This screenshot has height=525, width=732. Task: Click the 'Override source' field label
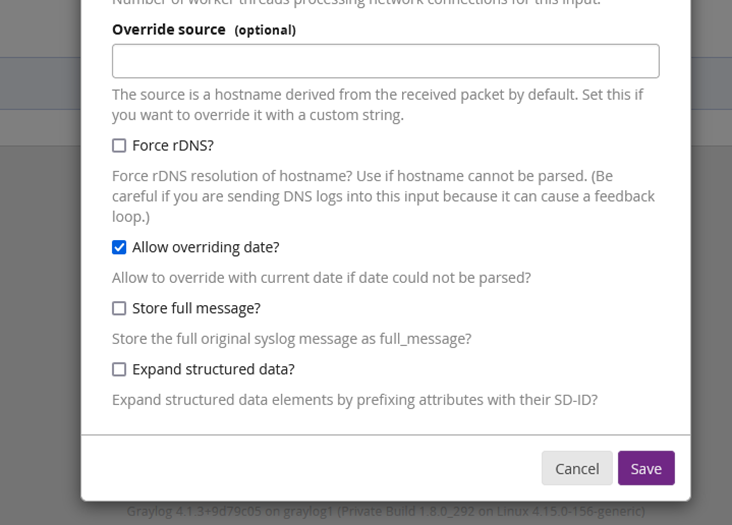pos(169,30)
